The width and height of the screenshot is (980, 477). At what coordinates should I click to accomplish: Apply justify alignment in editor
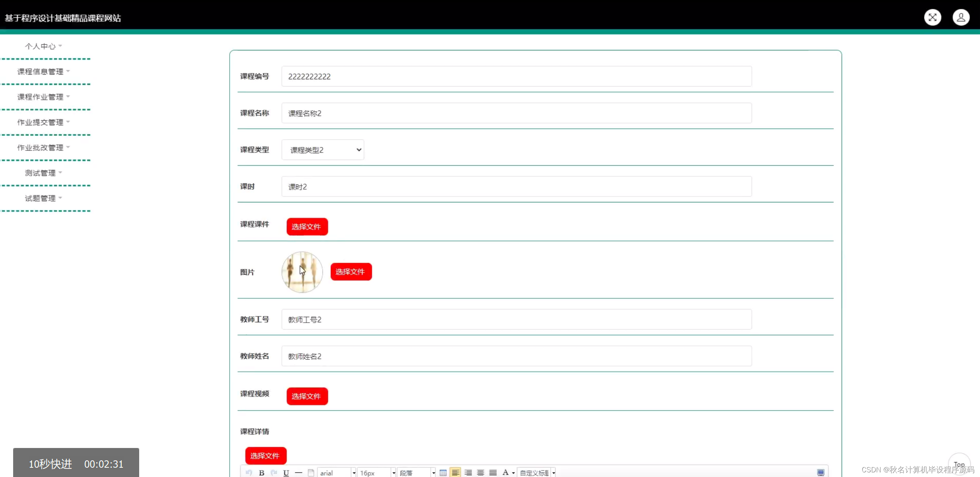coord(493,472)
